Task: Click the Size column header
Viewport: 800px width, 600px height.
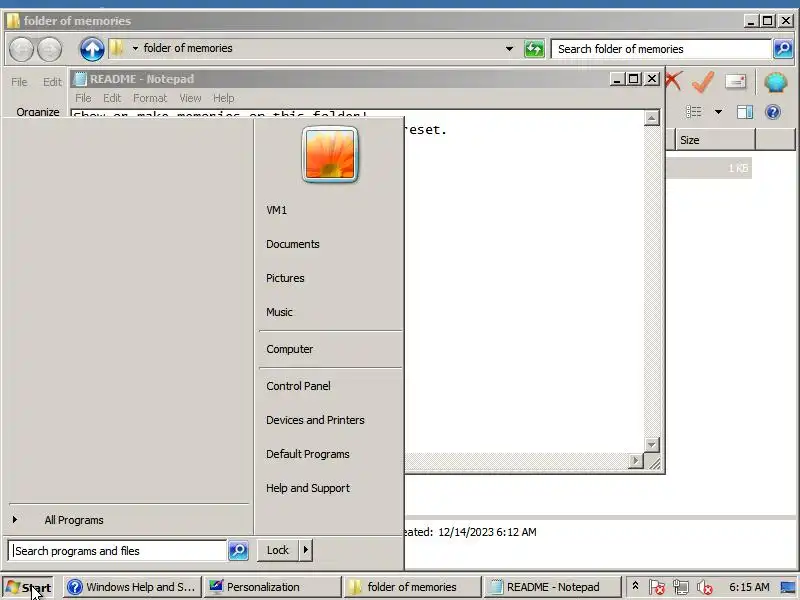Action: pos(715,140)
